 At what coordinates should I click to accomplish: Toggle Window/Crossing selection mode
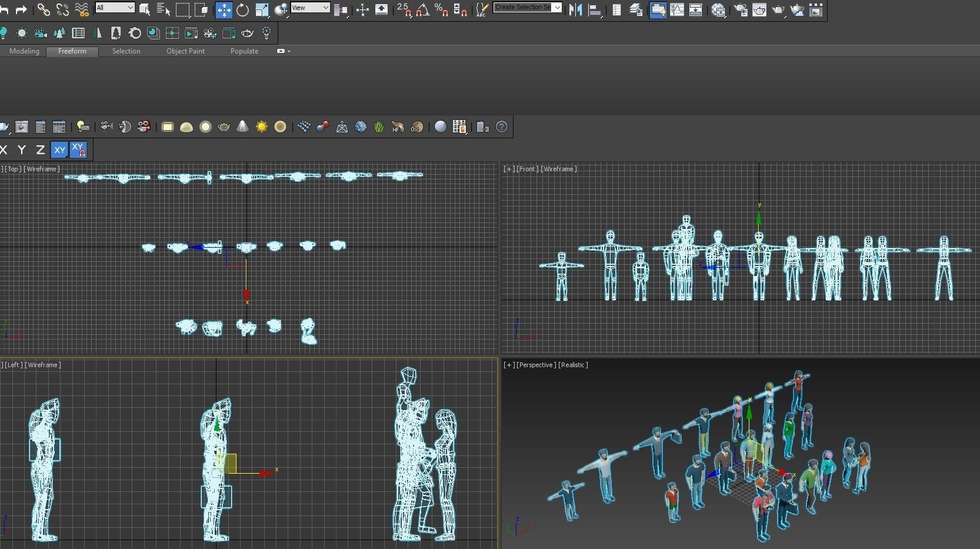click(202, 9)
